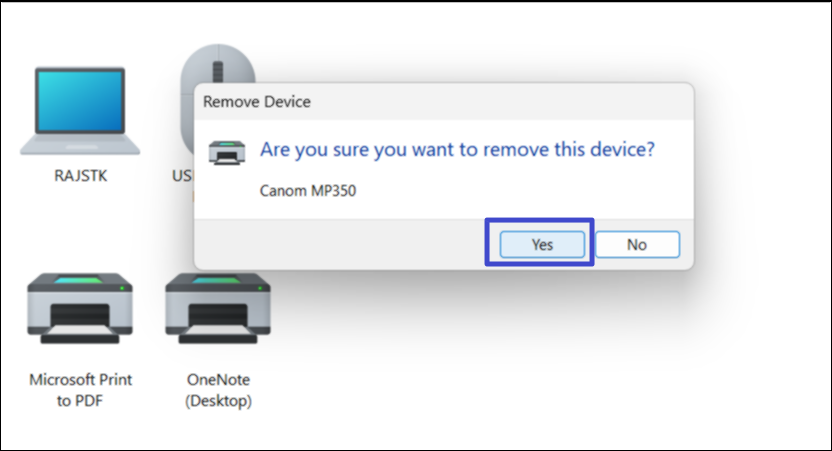Click empty title bar area right of Remove Device
832x451 pixels.
500,101
